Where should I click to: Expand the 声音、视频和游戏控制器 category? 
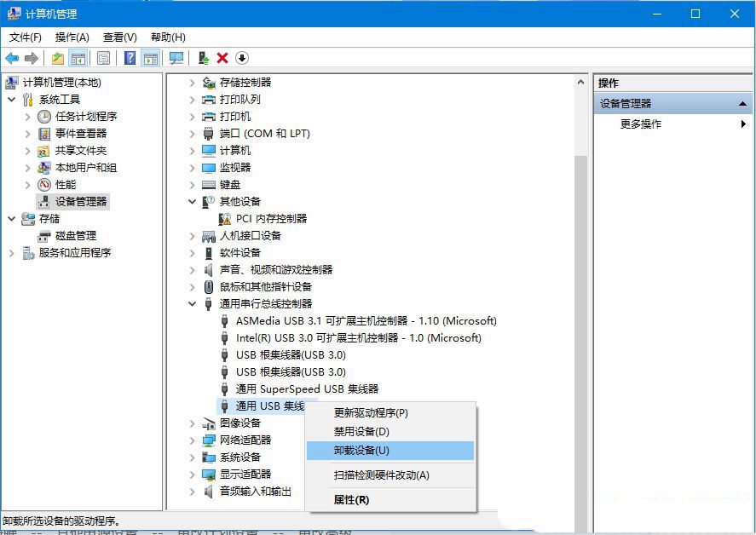[193, 270]
